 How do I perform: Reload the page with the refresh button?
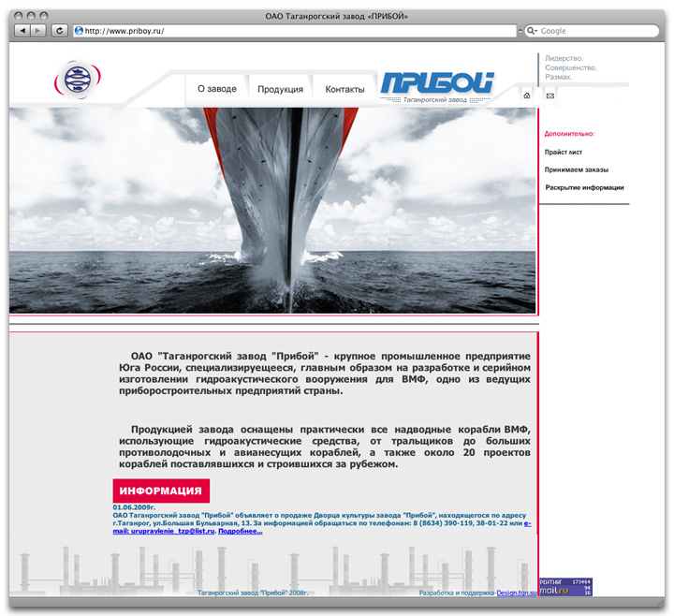click(x=60, y=31)
